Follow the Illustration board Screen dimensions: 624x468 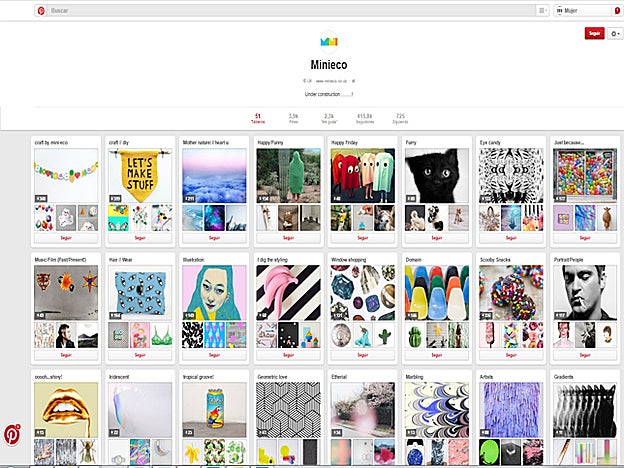pos(214,355)
